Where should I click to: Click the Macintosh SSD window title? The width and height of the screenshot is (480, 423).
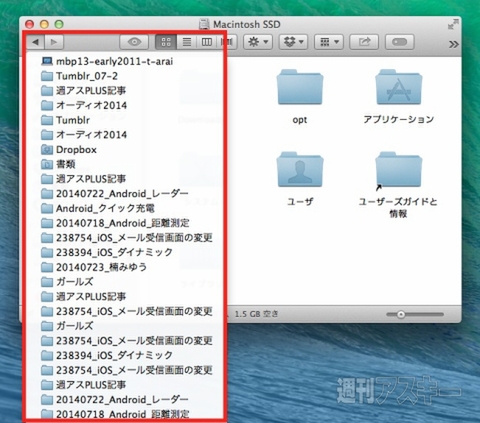(x=247, y=24)
